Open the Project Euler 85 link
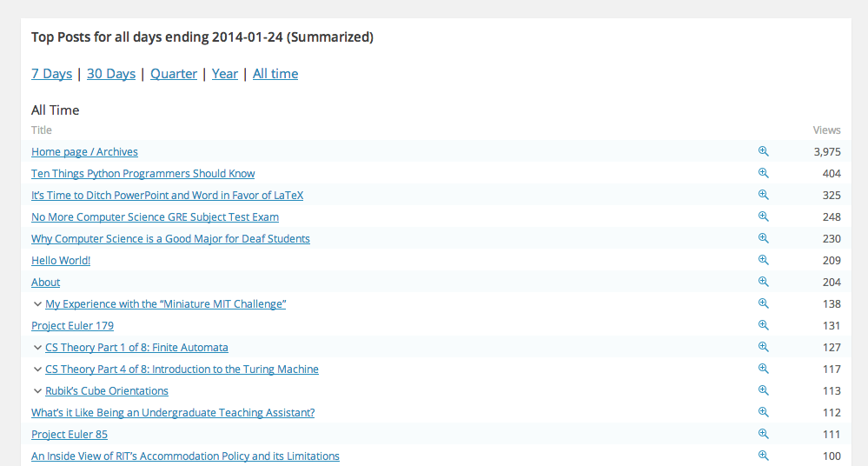 click(70, 435)
